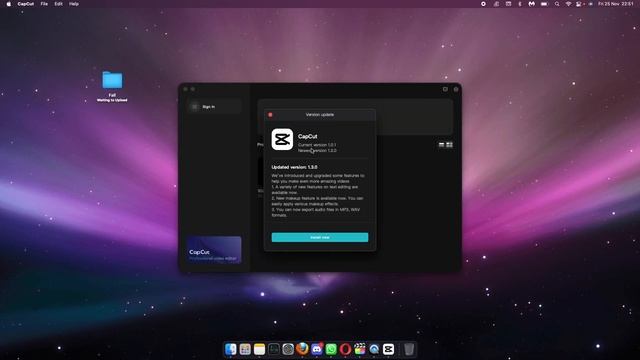Screen dimensions: 640x360
Task: Click the 'Current version' line
Action: click(317, 145)
